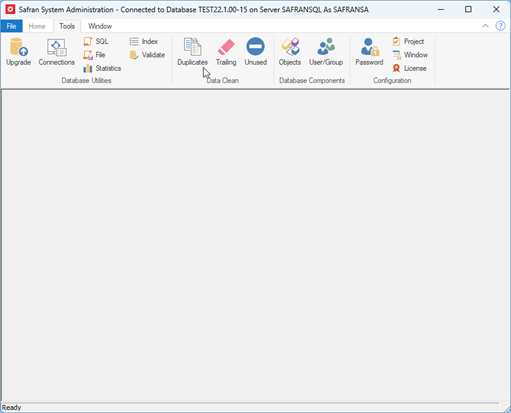511x413 pixels.
Task: Open the File utility in Database Utilities
Action: click(94, 55)
